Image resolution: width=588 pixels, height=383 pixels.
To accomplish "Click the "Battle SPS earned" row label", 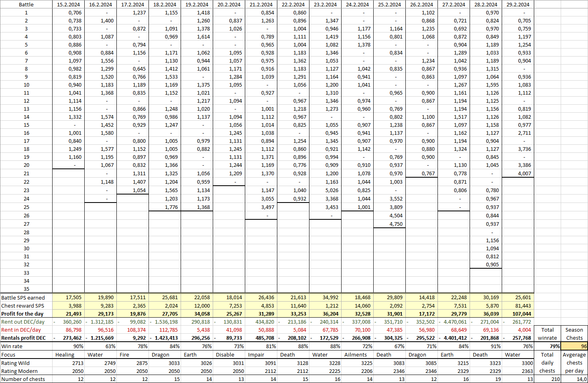I will [23, 298].
